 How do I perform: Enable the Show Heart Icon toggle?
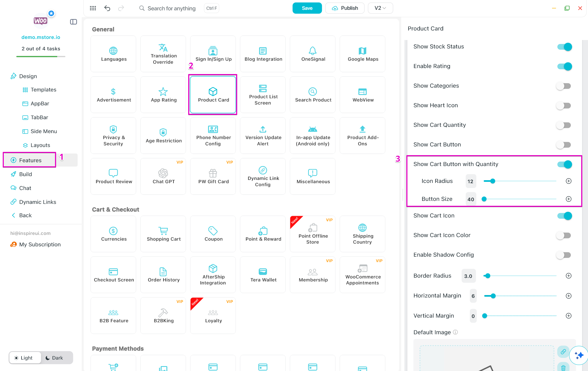563,106
